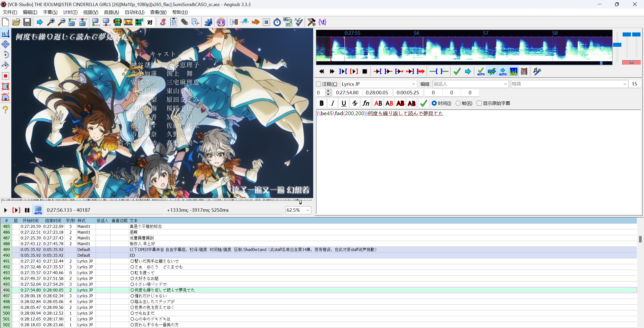Select the 时间 time radio button
The width and height of the screenshot is (644, 328).
(x=434, y=103)
